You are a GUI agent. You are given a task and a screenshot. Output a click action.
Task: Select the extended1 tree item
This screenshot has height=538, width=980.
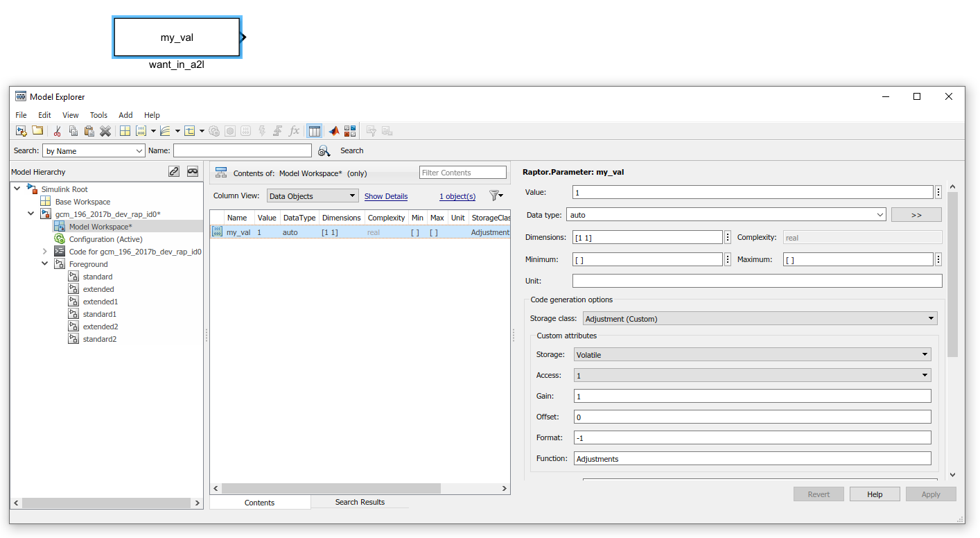(100, 302)
